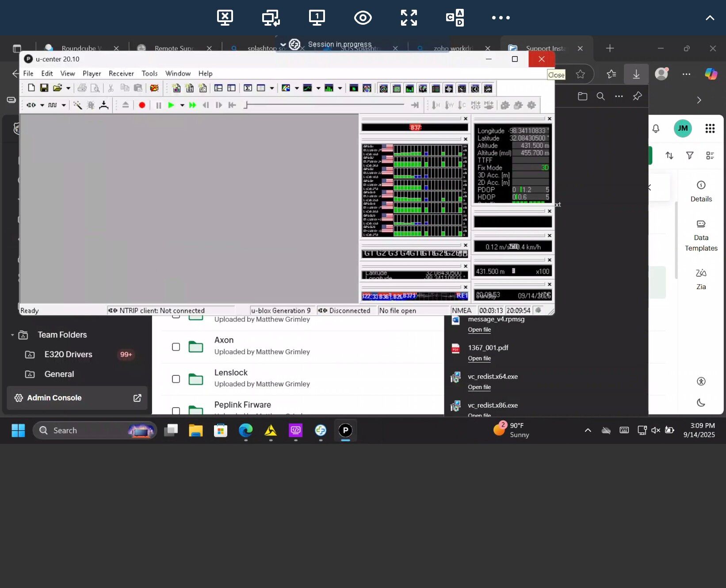Toggle the Axon folder checkbox
726x588 pixels.
[176, 347]
